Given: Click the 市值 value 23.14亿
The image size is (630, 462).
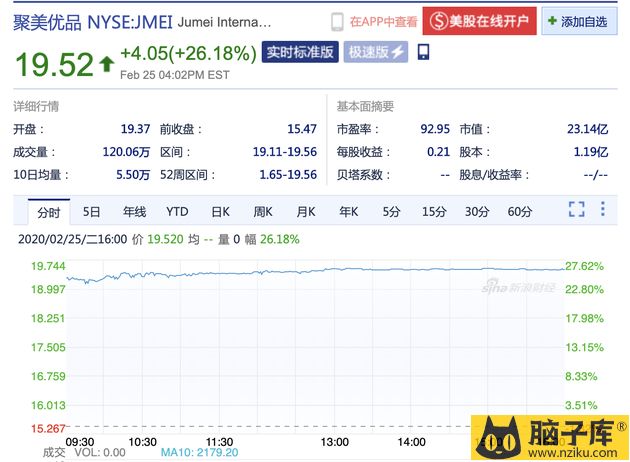Looking at the screenshot, I should [587, 129].
